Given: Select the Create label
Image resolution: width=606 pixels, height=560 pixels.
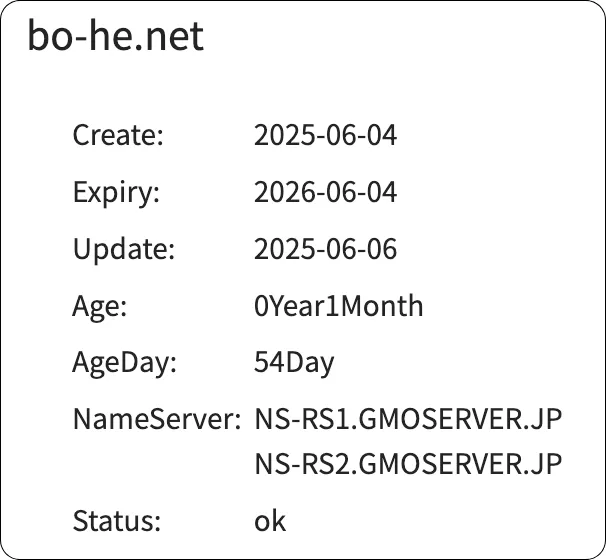Looking at the screenshot, I should click(117, 135).
